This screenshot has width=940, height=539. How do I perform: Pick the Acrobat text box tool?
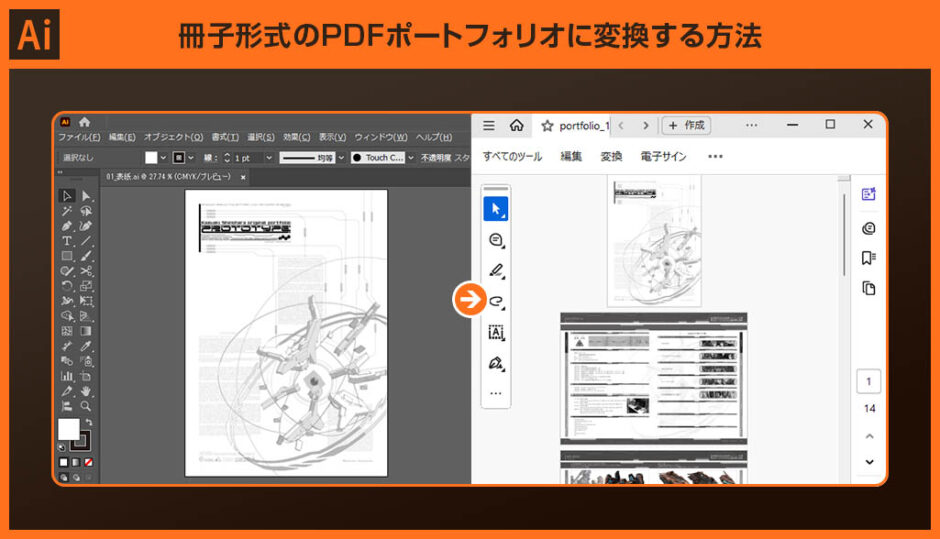click(496, 332)
